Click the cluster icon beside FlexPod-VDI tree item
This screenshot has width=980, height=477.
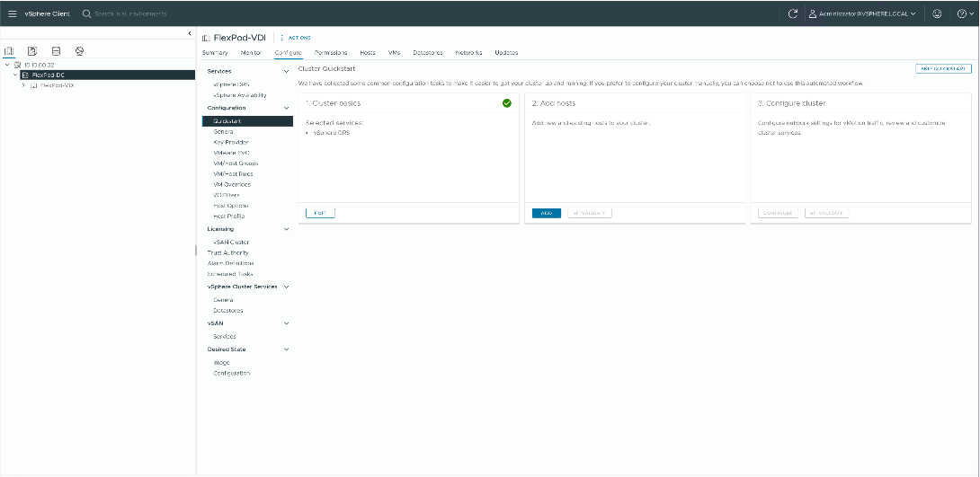coord(34,85)
